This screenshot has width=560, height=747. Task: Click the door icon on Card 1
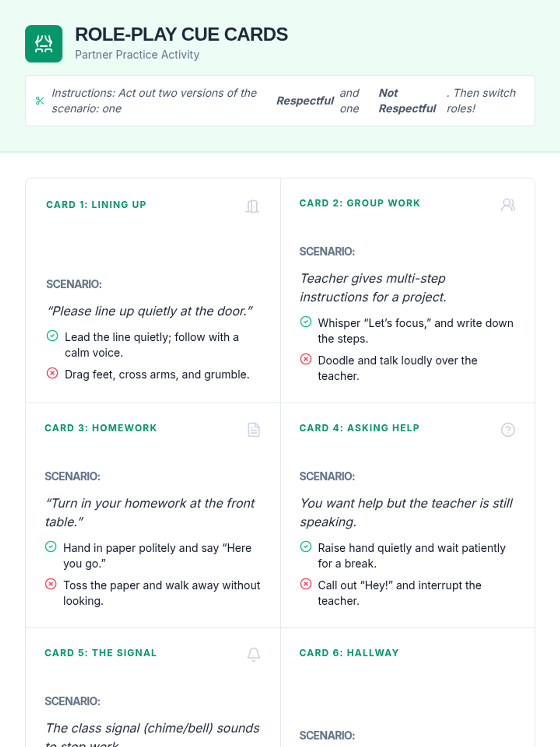click(x=252, y=206)
